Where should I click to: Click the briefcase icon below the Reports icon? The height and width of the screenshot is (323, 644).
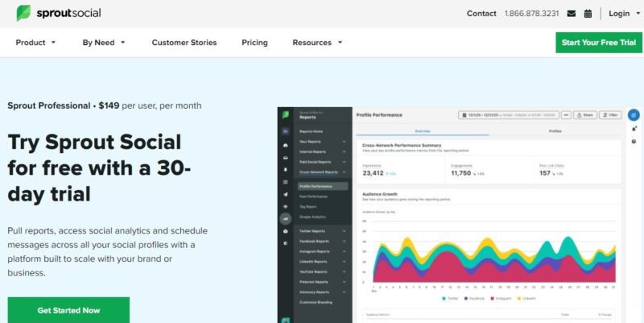[x=286, y=231]
